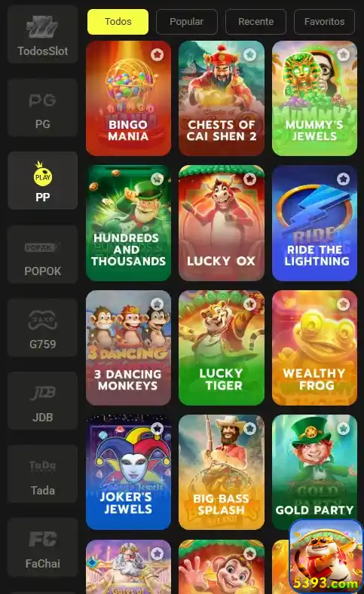Choose the POPOK provider icon
364x594 pixels.
(42, 254)
